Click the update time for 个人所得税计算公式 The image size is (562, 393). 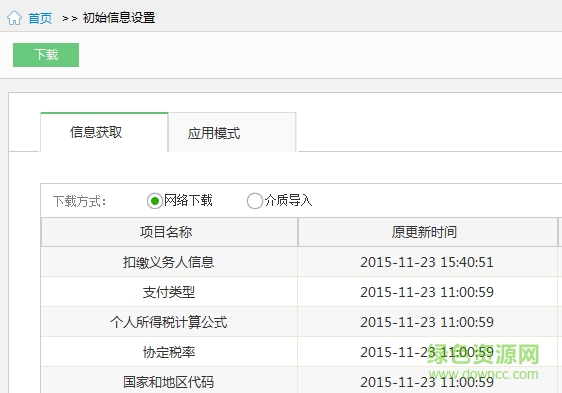(x=427, y=322)
